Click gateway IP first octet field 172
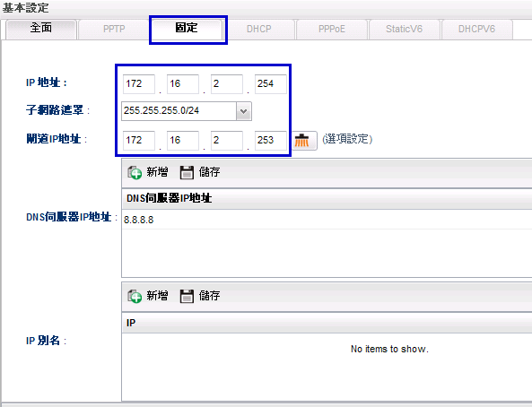This screenshot has width=532, height=407. (139, 141)
